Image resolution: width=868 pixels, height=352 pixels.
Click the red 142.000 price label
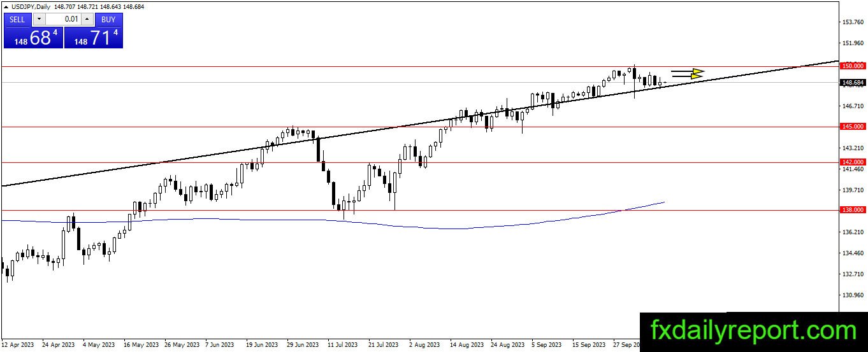coord(853,162)
